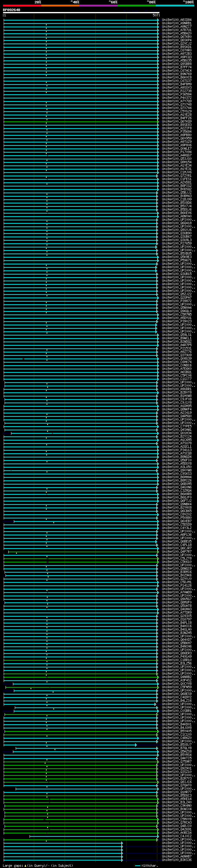
Task: Click label UniRef100_Q4N8B2
Action: point(177,677)
